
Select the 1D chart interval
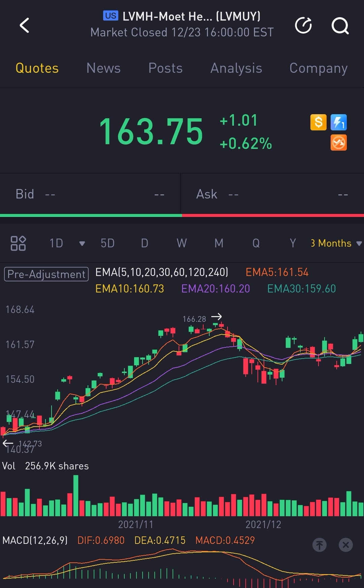pos(56,243)
